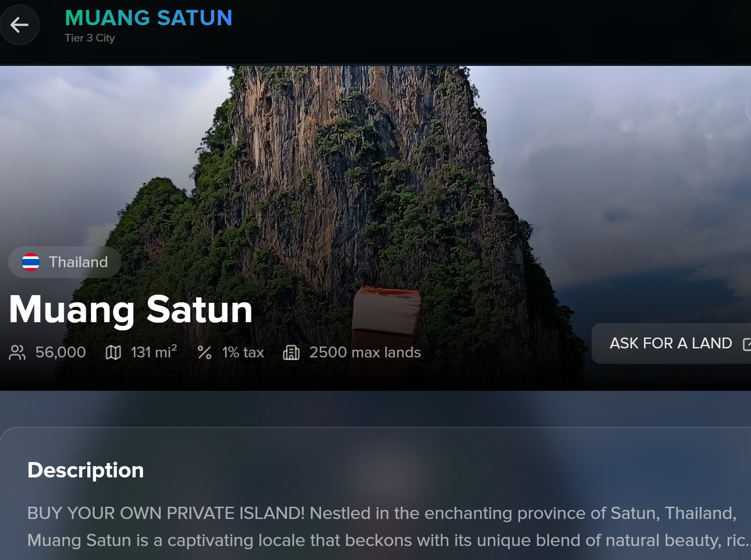Click the Thailand flag icon

(31, 262)
